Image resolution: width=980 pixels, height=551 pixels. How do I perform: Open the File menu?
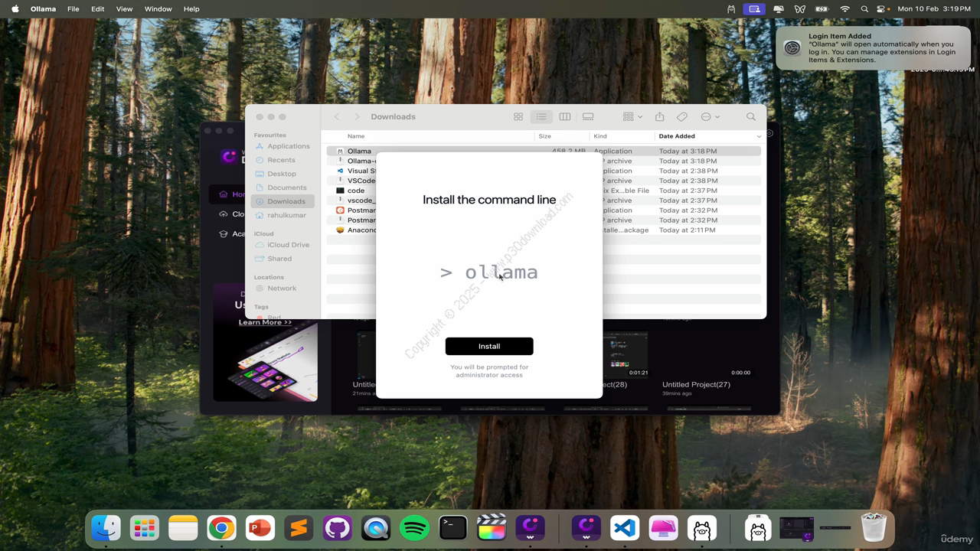pyautogui.click(x=73, y=8)
